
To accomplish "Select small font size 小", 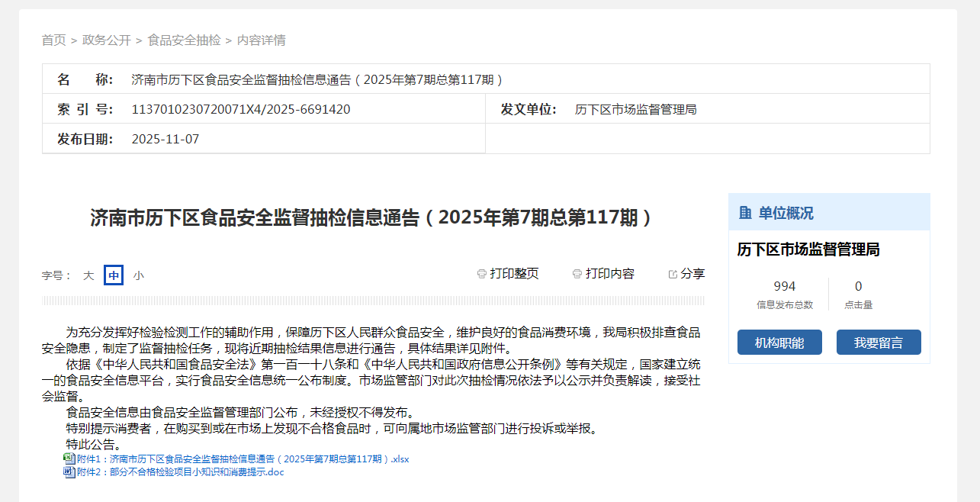I will (138, 275).
